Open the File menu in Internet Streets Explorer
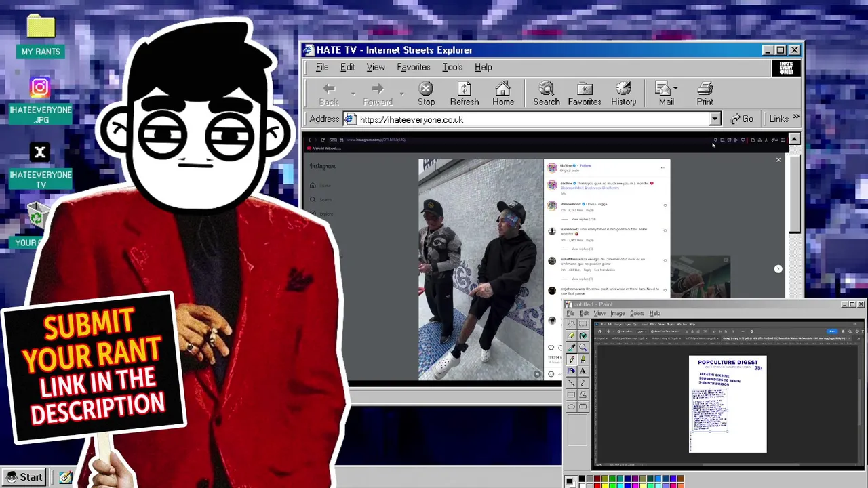This screenshot has width=868, height=488. click(x=322, y=67)
